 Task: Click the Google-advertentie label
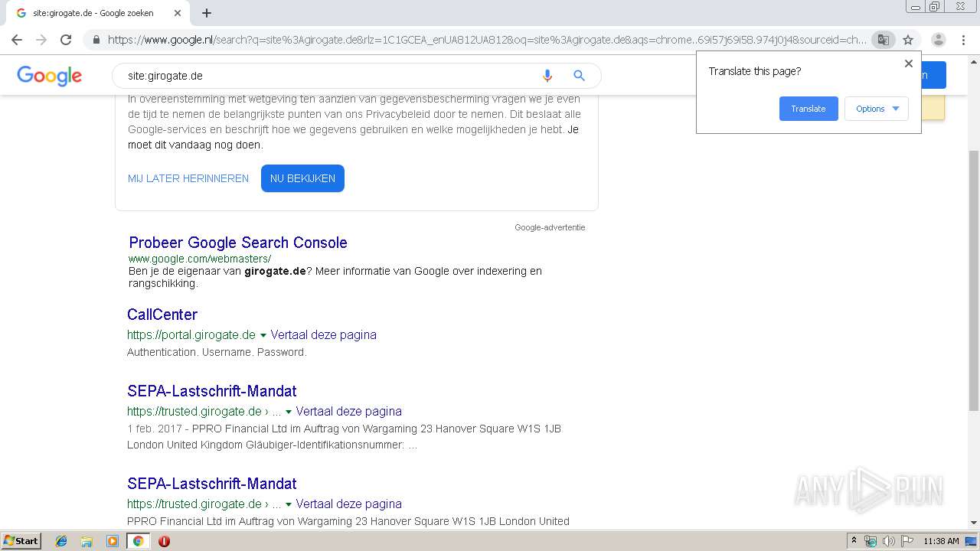550,227
